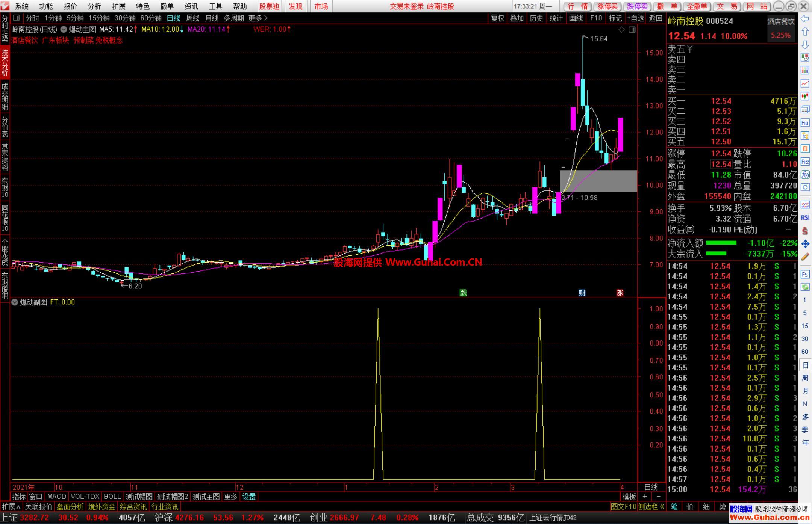Switch to the 周 weekly period in right sidebar

[805, 378]
